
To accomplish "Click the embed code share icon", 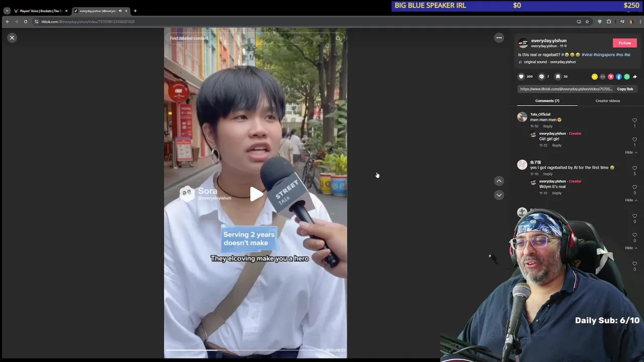I will (603, 77).
